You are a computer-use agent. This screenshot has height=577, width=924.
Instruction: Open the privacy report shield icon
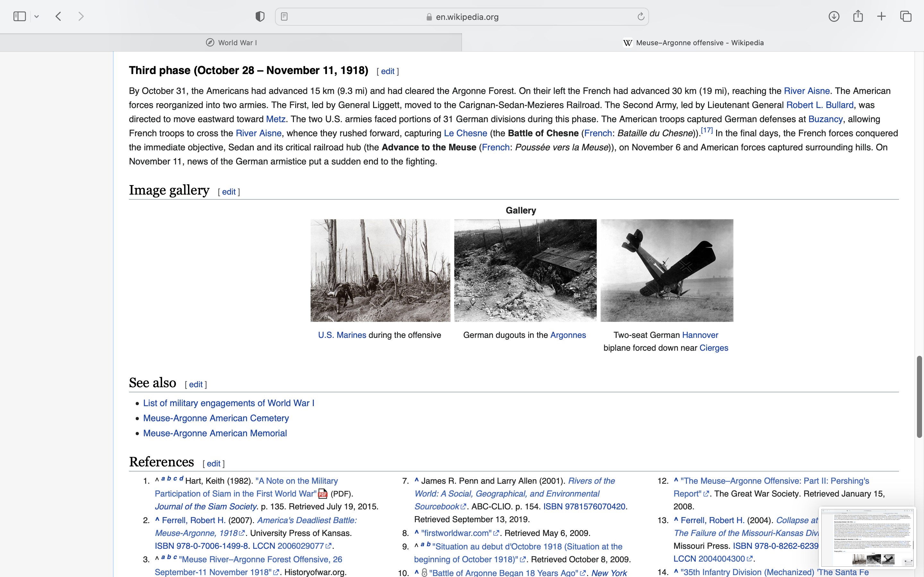pyautogui.click(x=260, y=16)
